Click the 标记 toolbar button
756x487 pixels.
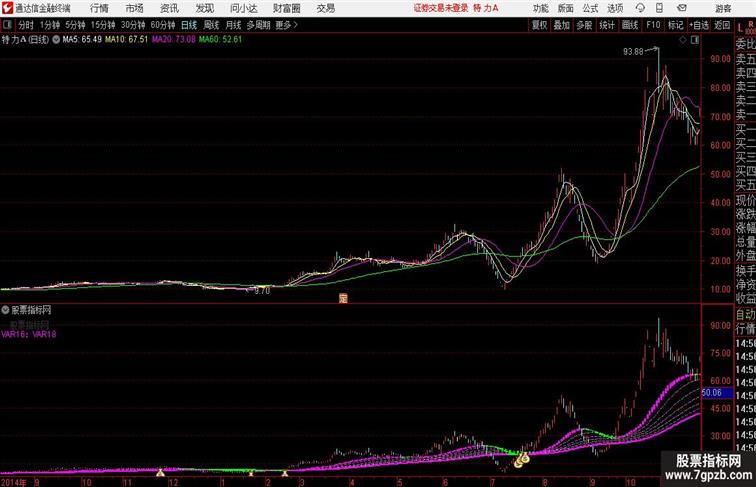coord(675,25)
